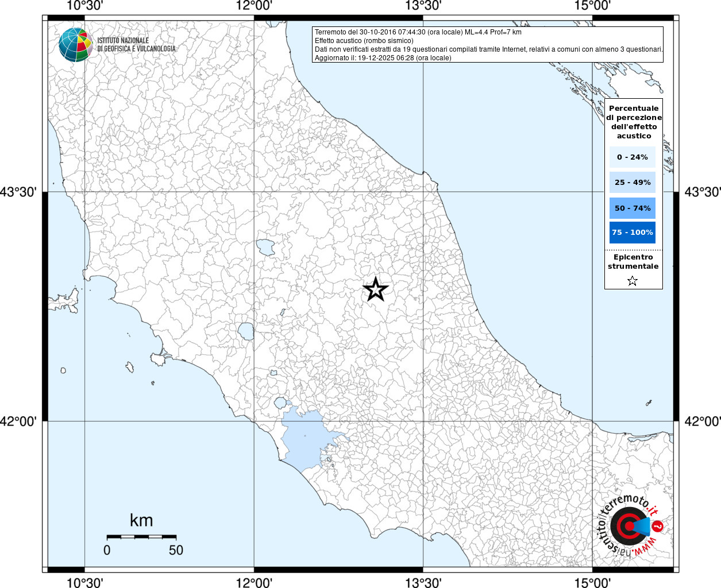Click the Istituto Nazionale di Geofisica text

coord(136,45)
